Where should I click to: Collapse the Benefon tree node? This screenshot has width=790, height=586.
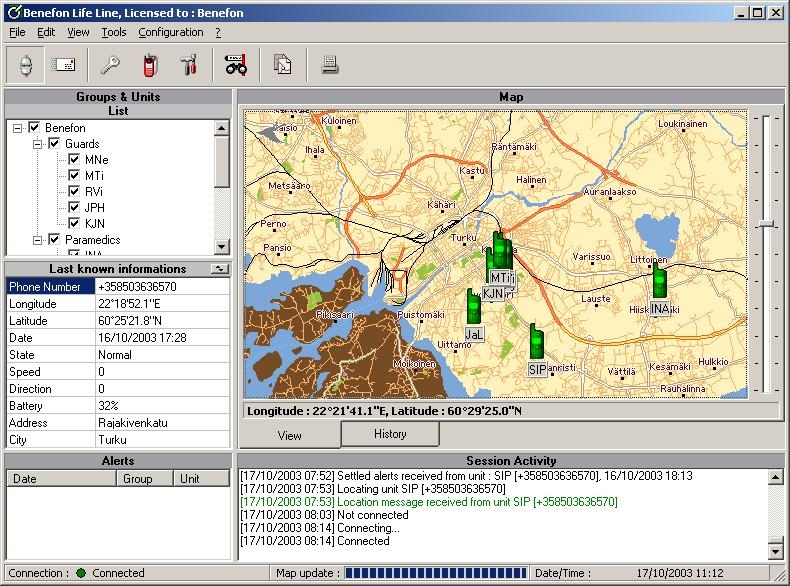pos(18,128)
